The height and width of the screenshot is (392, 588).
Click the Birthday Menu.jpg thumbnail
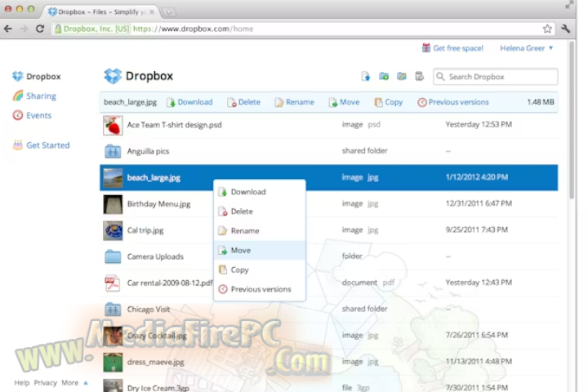point(113,204)
